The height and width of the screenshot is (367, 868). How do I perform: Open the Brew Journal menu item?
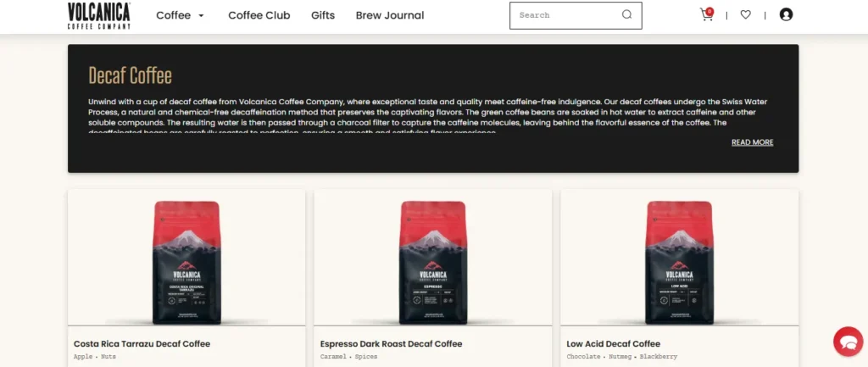click(390, 15)
